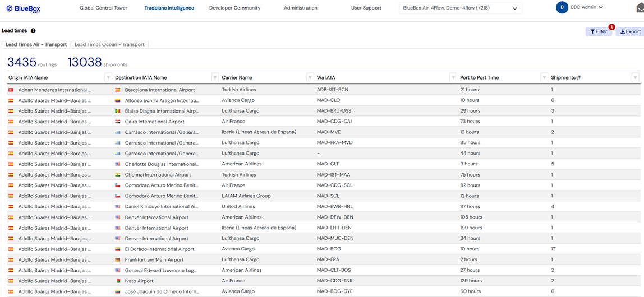This screenshot has height=297, width=644.
Task: Open the Tradelane Intelligence menu
Action: pos(169,8)
